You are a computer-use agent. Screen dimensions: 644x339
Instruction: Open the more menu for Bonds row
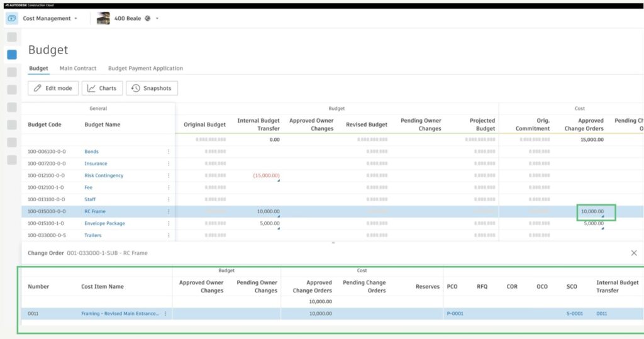tap(169, 152)
